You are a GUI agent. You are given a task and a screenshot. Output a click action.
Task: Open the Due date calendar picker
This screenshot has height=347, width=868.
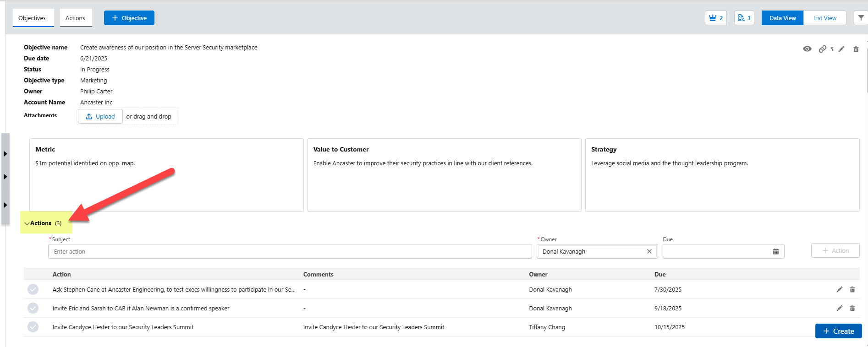775,251
